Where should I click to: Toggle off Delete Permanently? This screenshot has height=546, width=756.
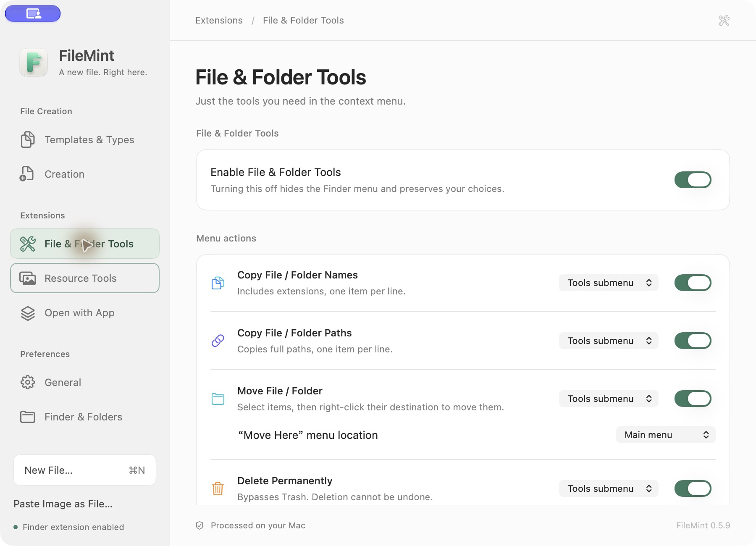pos(693,488)
